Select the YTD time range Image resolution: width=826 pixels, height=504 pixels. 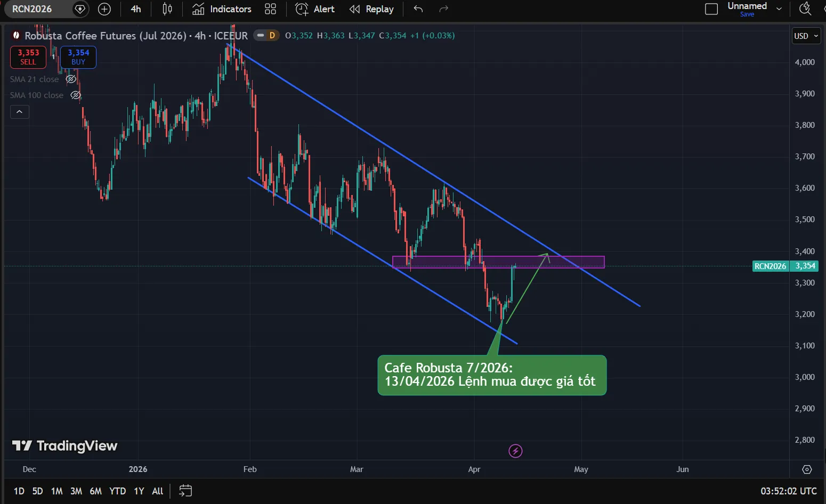point(117,491)
